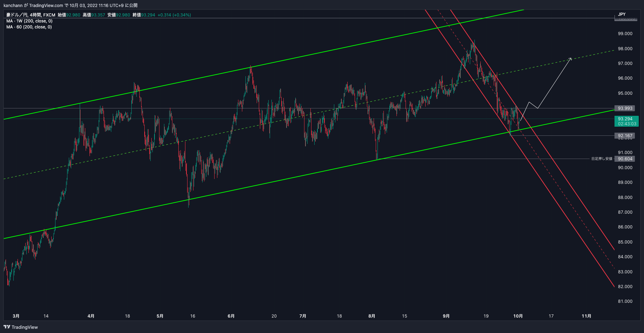Click the 89.000 price axis label

click(x=625, y=182)
